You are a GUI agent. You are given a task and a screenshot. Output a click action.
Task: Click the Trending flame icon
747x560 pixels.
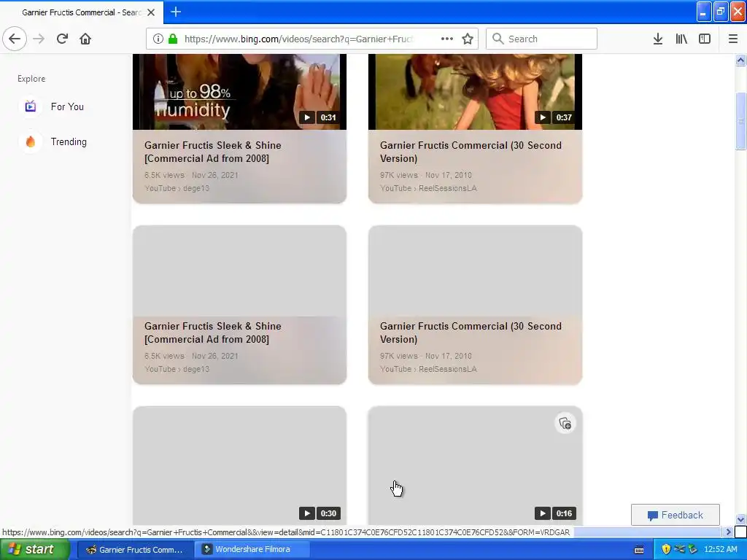point(31,142)
